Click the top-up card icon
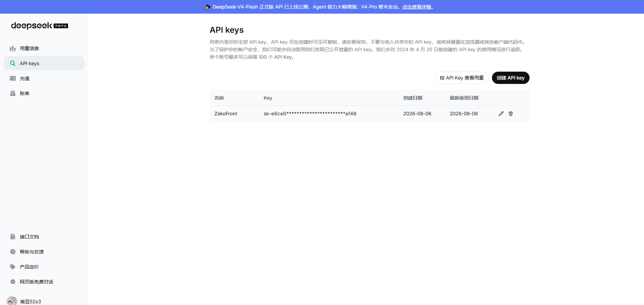The height and width of the screenshot is (305, 644). point(13,78)
